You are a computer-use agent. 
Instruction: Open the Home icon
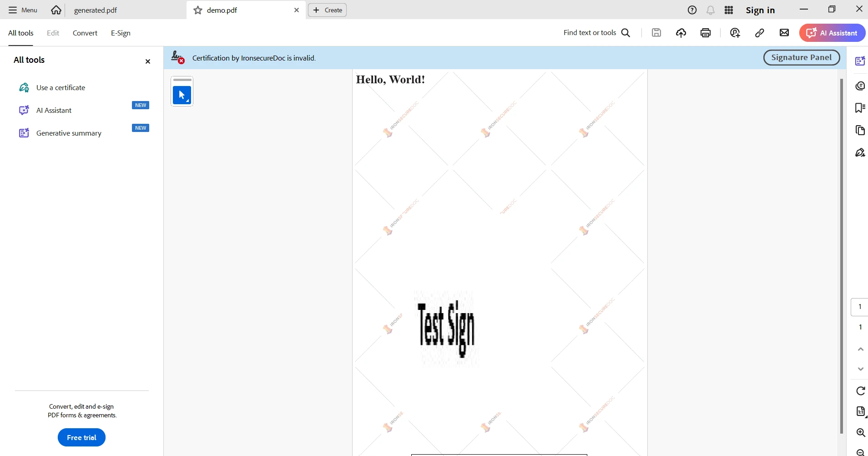56,10
